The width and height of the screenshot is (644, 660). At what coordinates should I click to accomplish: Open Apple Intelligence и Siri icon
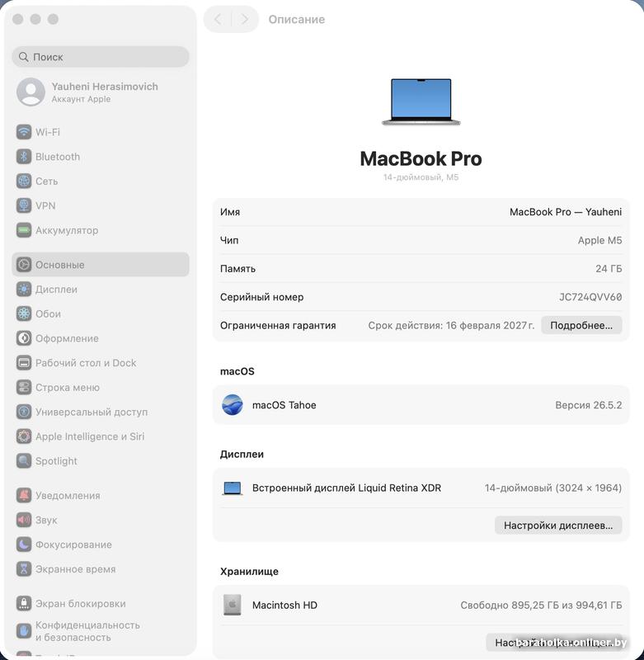(x=24, y=436)
